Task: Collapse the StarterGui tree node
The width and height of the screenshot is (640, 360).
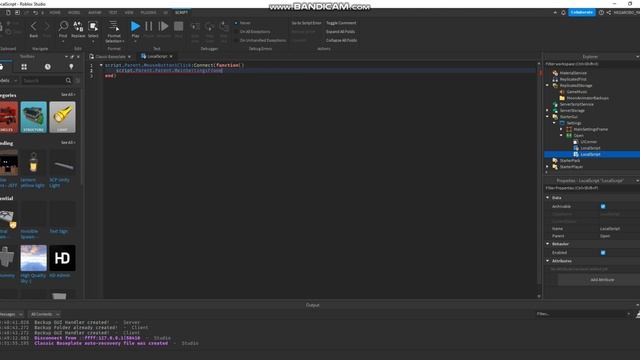Action: [548, 117]
